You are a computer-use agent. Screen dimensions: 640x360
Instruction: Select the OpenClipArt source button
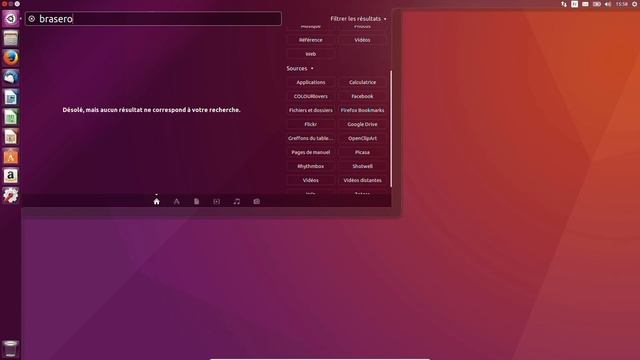(x=362, y=138)
